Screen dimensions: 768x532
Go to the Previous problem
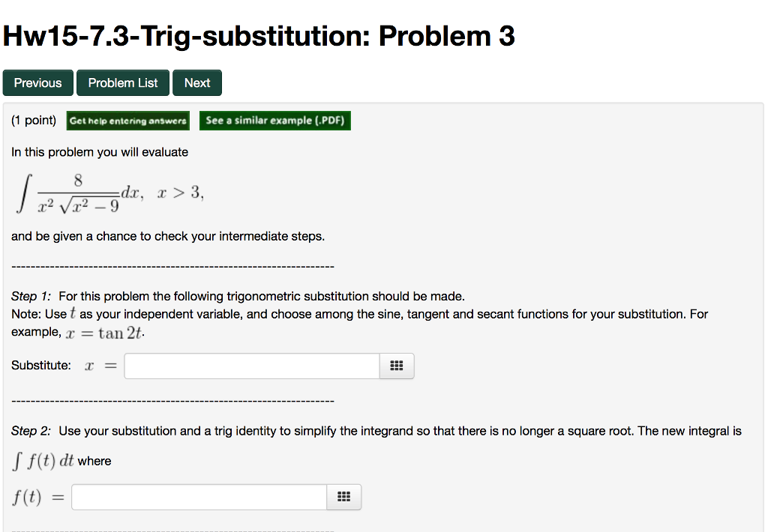pyautogui.click(x=37, y=82)
